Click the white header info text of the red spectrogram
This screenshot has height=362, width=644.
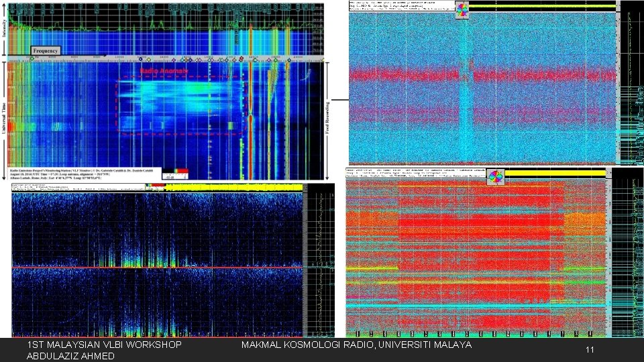pos(416,173)
